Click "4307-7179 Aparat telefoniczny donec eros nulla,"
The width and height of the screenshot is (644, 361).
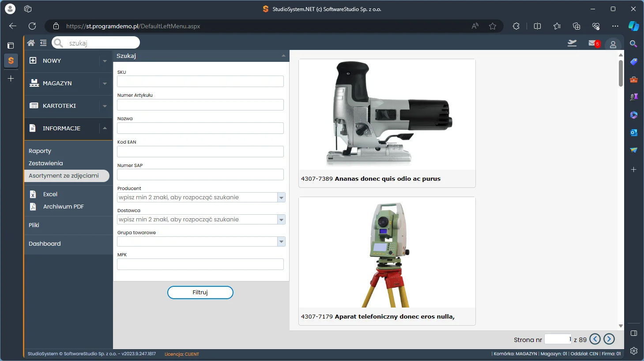tap(378, 317)
